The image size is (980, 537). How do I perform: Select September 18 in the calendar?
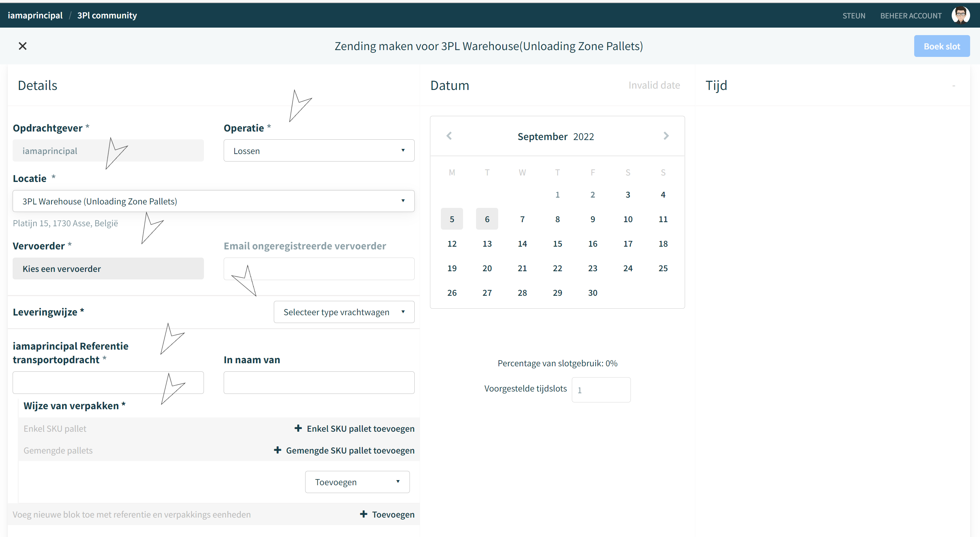click(663, 244)
